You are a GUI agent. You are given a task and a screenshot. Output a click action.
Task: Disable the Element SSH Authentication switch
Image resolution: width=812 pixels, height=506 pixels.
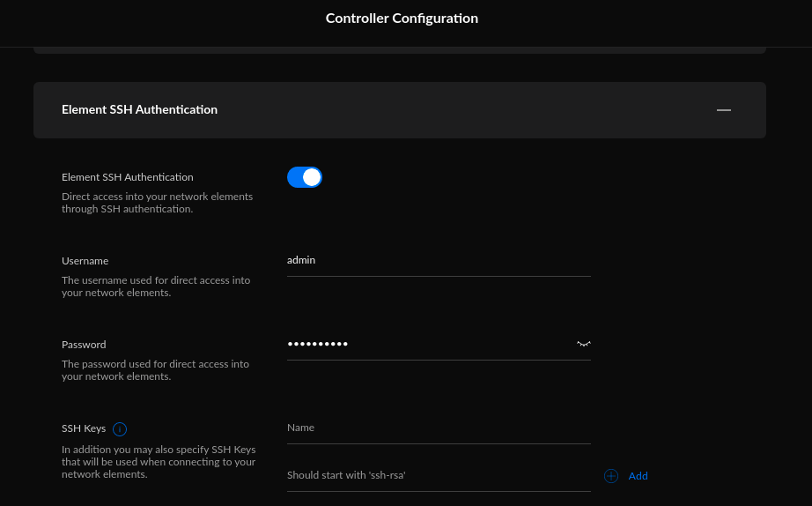305,177
